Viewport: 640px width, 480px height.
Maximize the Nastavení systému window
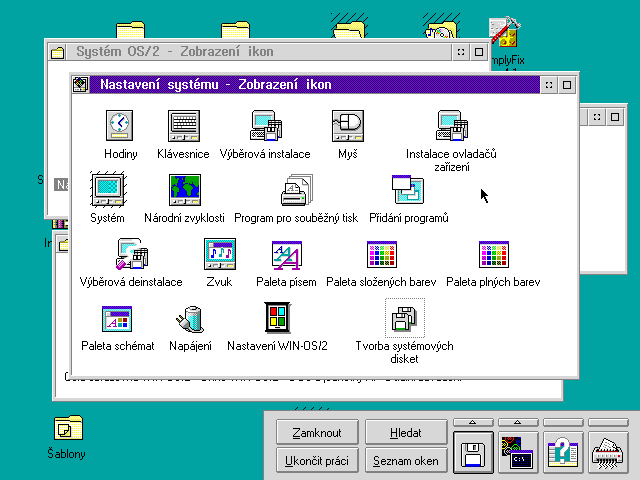point(567,85)
